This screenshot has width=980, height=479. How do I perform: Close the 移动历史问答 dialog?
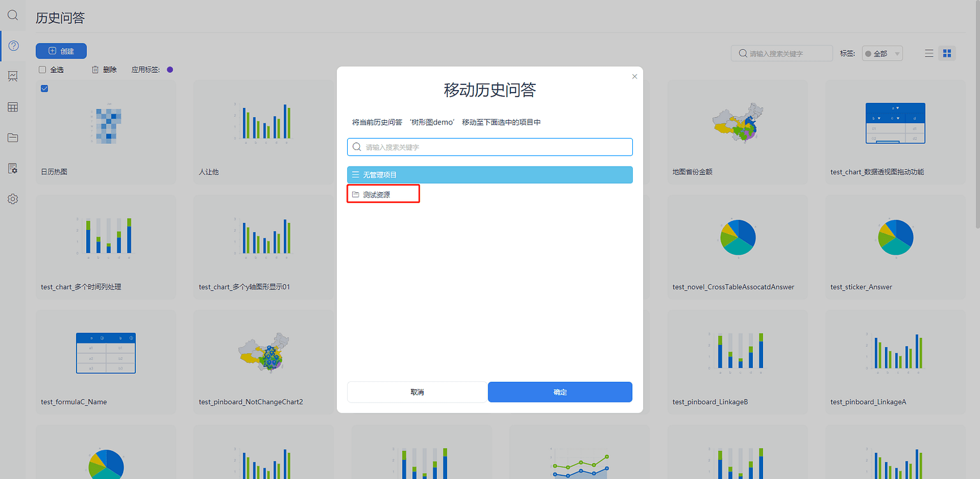(x=634, y=76)
